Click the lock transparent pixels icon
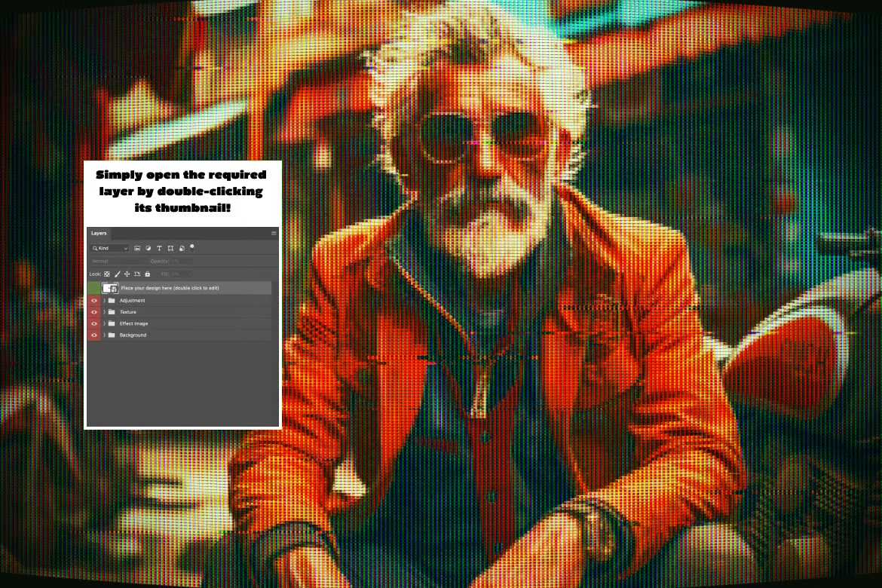The height and width of the screenshot is (588, 882). [106, 274]
